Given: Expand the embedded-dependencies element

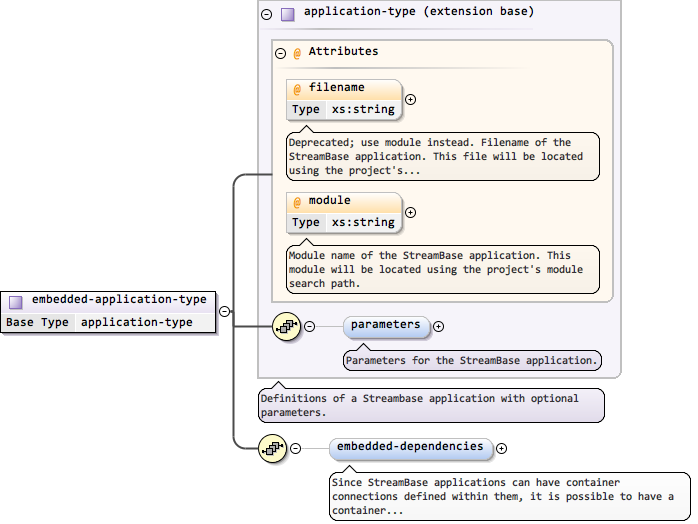Looking at the screenshot, I should (501, 449).
